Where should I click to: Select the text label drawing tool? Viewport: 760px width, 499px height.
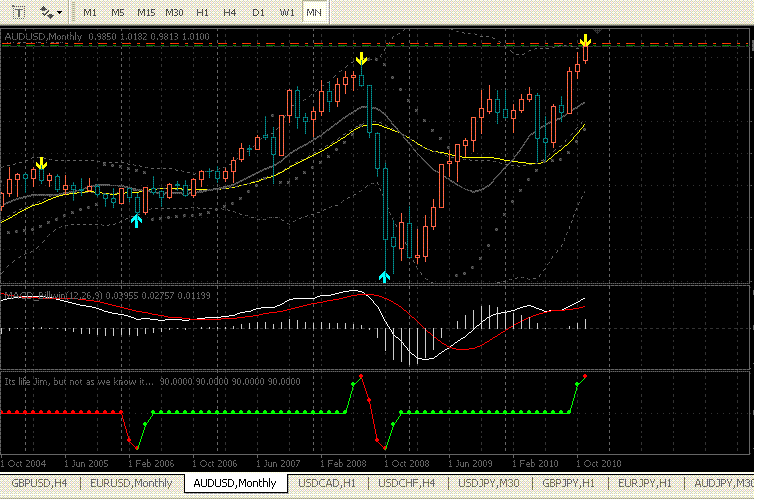18,12
